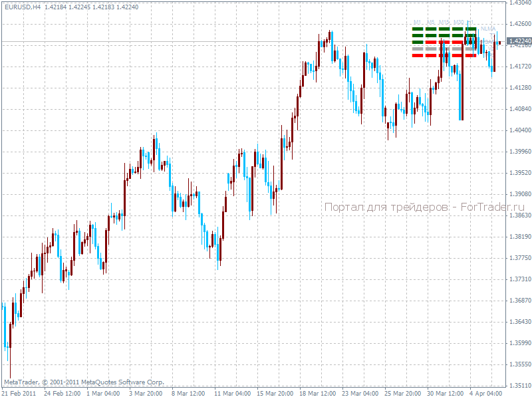Click the red M1 bar in bottom row

(x=418, y=55)
